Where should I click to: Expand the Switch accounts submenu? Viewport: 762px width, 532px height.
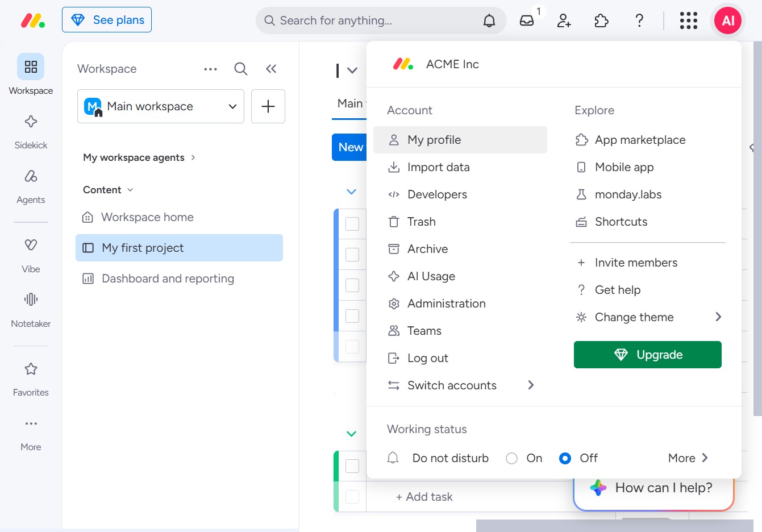click(x=460, y=385)
